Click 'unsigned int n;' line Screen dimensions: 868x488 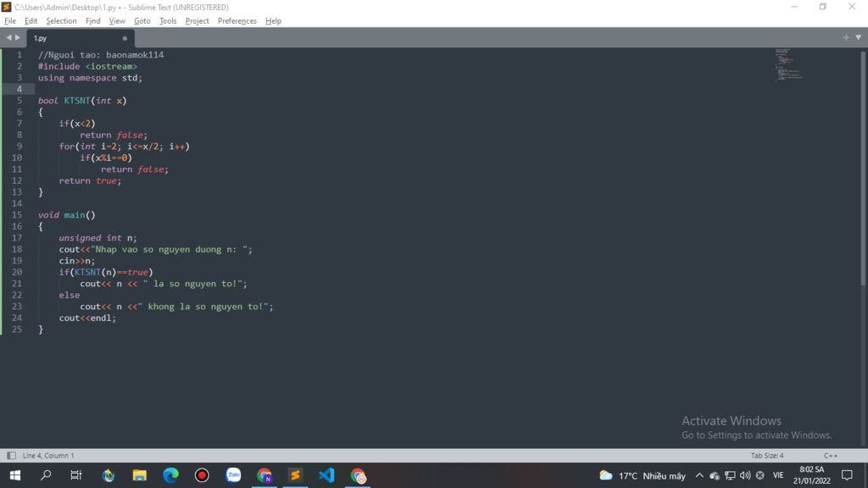click(98, 238)
